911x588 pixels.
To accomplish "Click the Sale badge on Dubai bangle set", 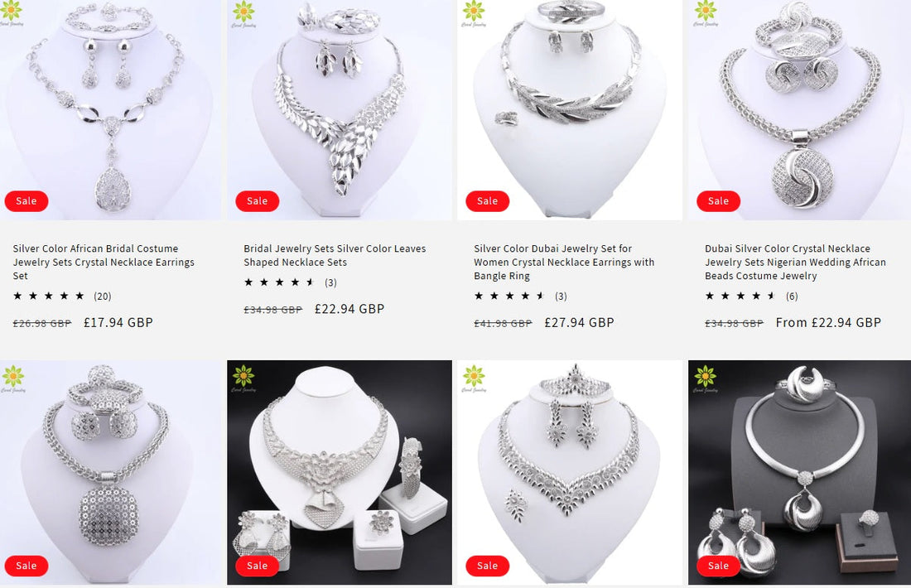I will tap(488, 201).
